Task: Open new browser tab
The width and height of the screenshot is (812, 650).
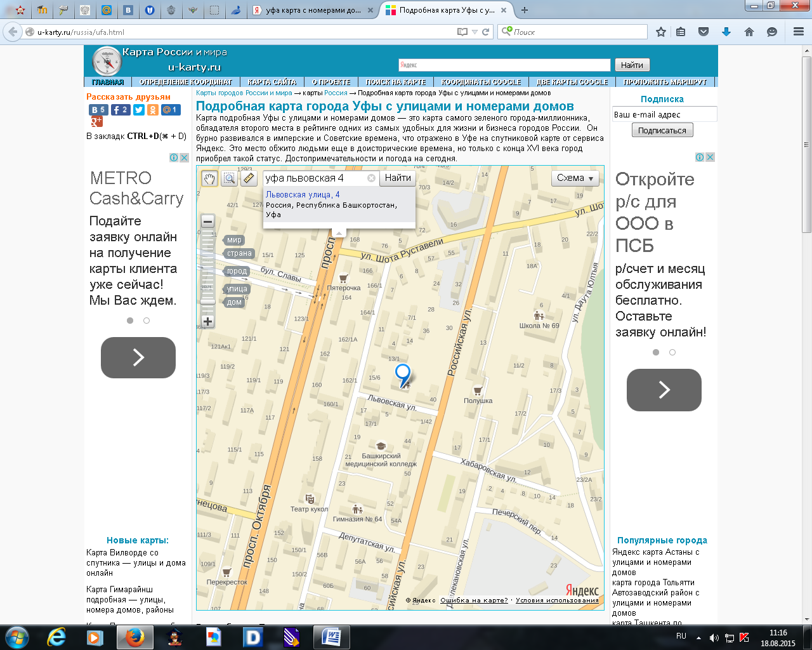Action: click(x=524, y=10)
